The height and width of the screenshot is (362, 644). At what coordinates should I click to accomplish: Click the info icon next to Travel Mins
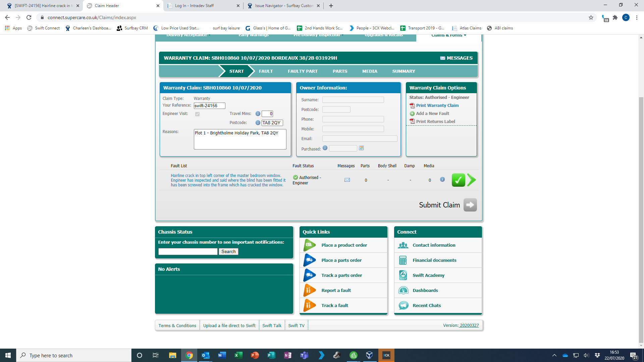pos(258,114)
